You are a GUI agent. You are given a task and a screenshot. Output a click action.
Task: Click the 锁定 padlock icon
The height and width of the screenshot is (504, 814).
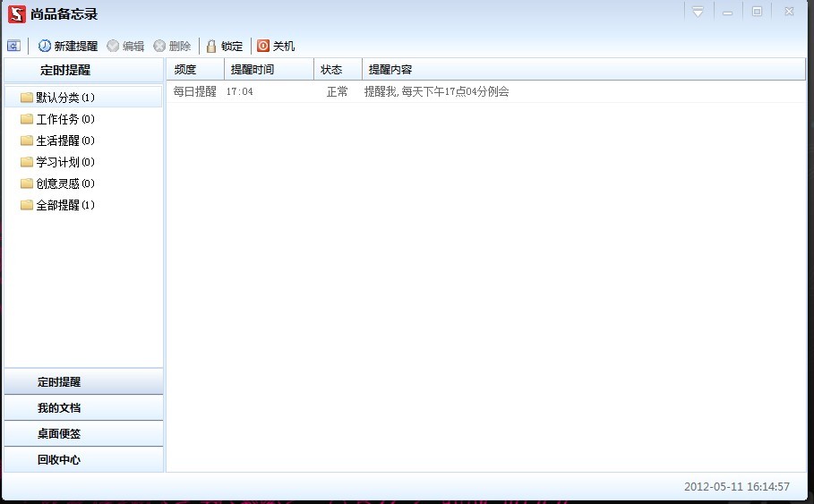coord(211,46)
